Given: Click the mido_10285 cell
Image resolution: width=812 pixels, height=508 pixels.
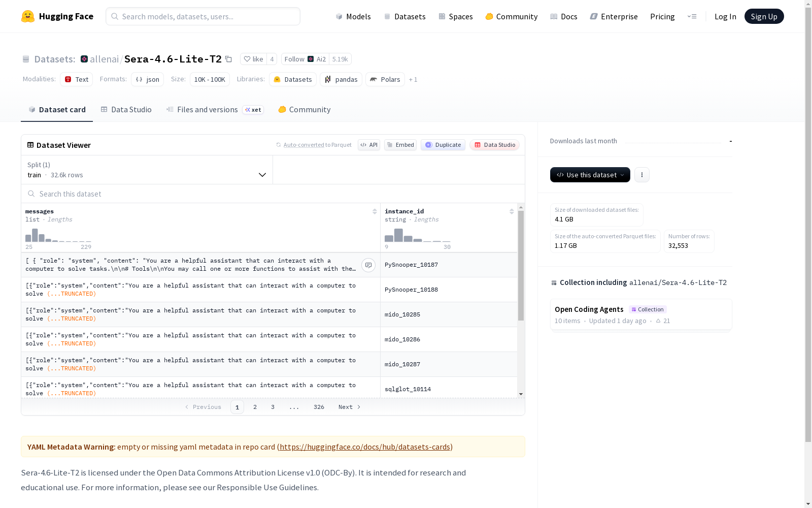Looking at the screenshot, I should pyautogui.click(x=449, y=314).
